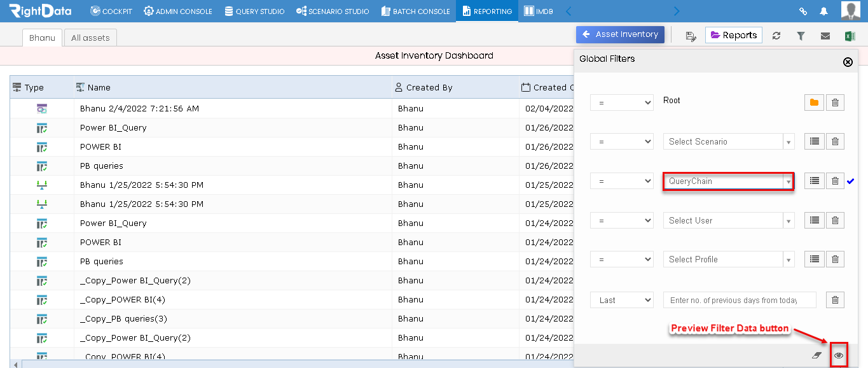Open list picker for Select User
868x368 pixels.
(x=814, y=220)
